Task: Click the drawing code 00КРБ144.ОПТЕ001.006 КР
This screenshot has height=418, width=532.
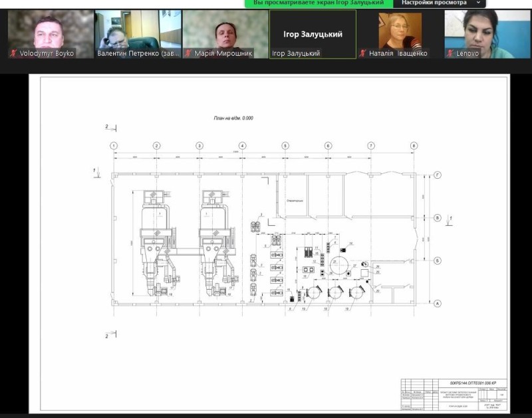Action: tap(473, 384)
